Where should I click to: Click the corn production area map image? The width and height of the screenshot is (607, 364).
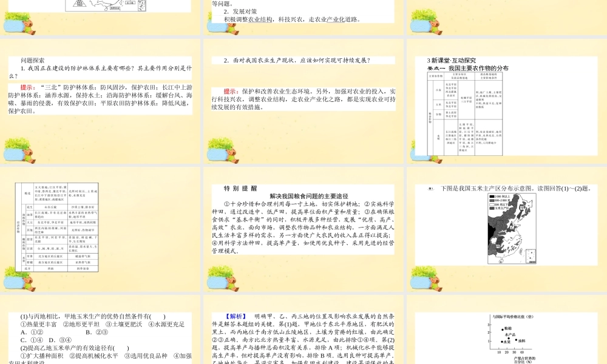pos(512,229)
